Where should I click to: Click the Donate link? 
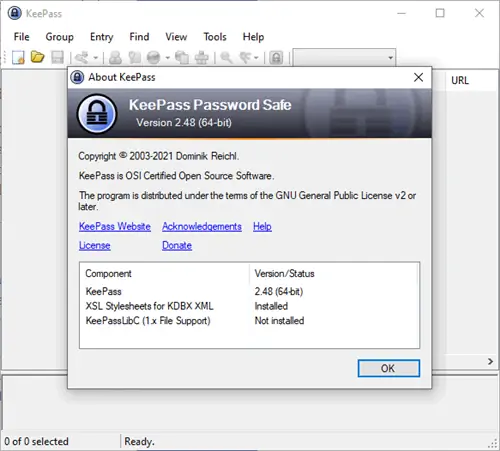click(x=177, y=245)
